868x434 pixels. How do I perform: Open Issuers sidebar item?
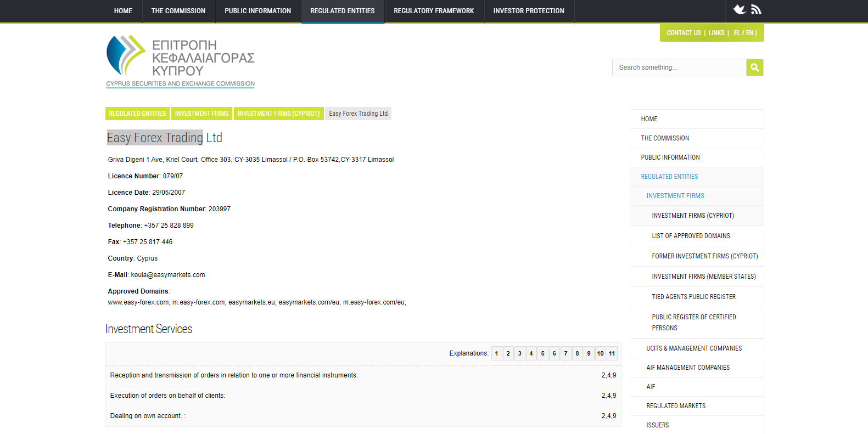[x=697, y=425]
